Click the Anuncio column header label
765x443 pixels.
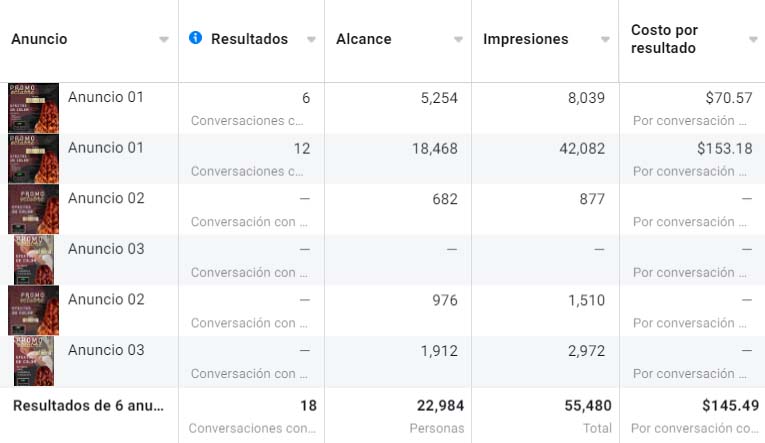click(x=39, y=39)
